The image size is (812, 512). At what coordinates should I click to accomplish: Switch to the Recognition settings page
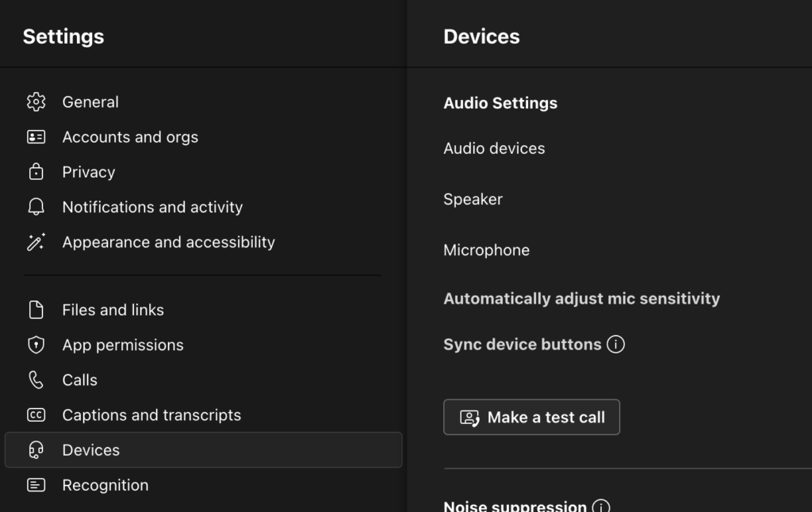[x=105, y=484]
